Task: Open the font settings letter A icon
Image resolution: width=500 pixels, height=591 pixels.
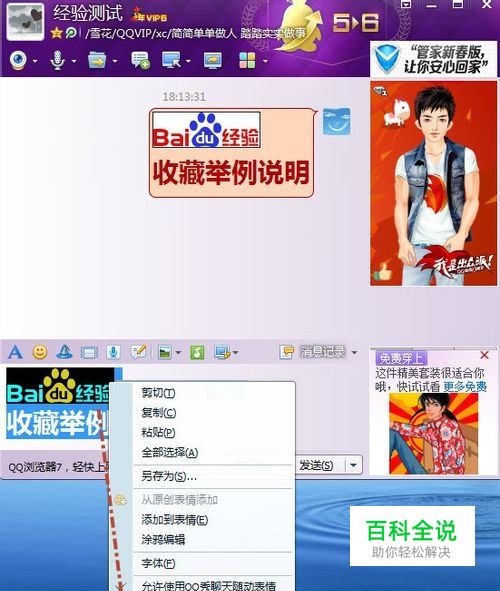Action: 15,352
